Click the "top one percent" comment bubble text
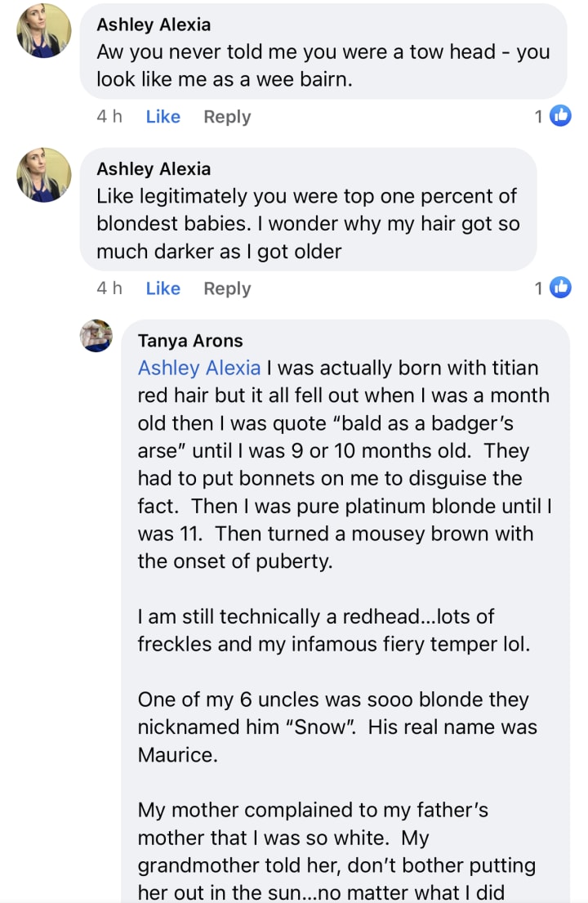This screenshot has height=903, width=588. pos(307,224)
